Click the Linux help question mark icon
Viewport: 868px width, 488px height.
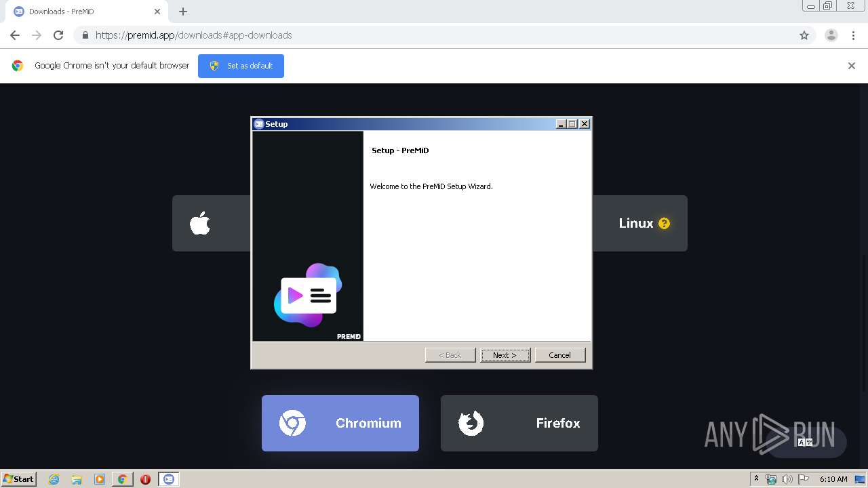pos(664,224)
